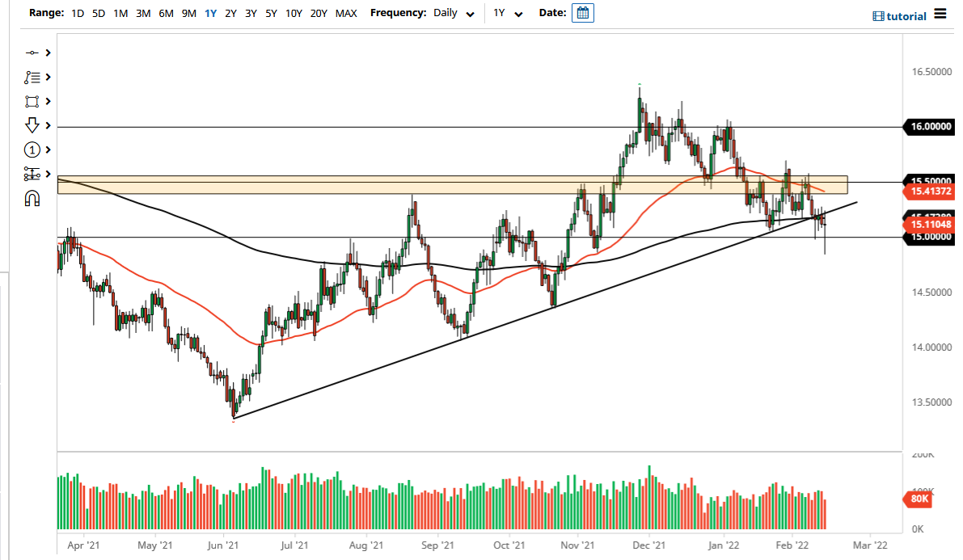This screenshot has width=963, height=560.
Task: Open the date picker calendar icon
Action: coord(583,13)
